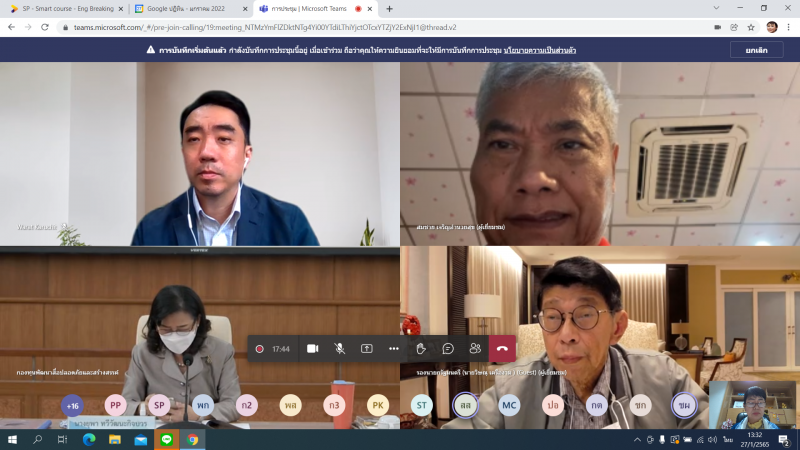Launch Microsoft Edge from the taskbar
Screen dimensions: 800x450
[x=89, y=440]
